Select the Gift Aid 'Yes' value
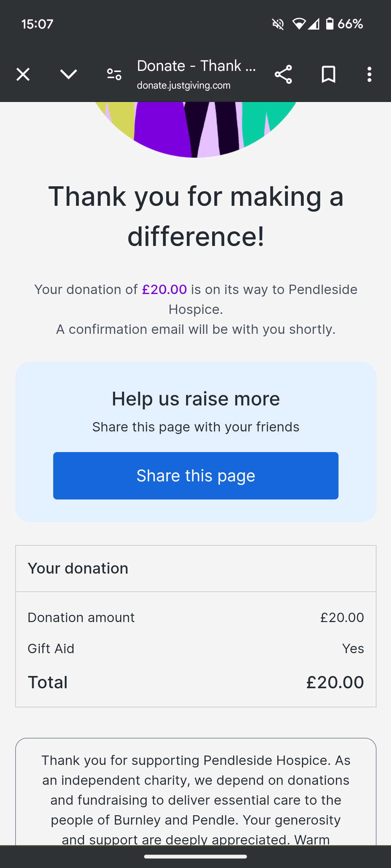 (x=353, y=648)
